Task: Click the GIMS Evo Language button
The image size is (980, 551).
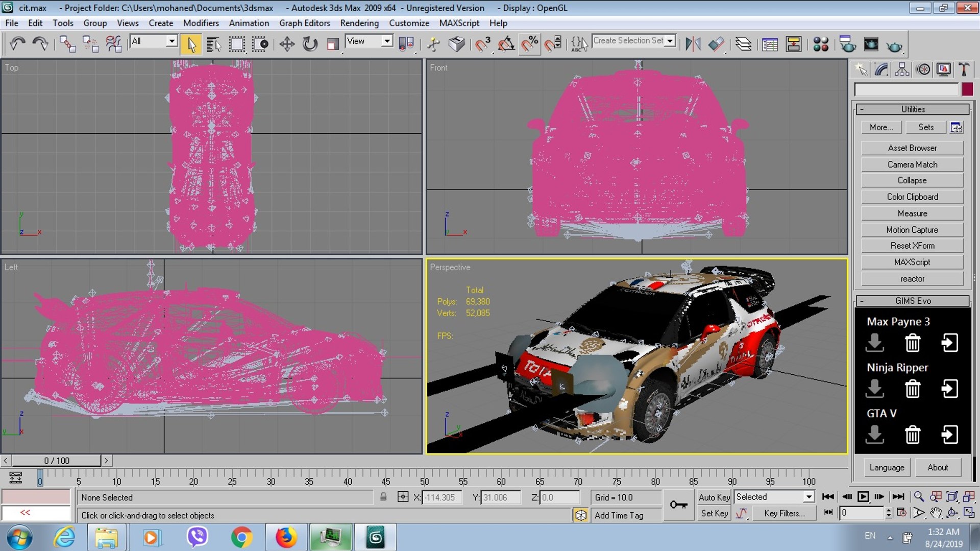Action: tap(887, 467)
